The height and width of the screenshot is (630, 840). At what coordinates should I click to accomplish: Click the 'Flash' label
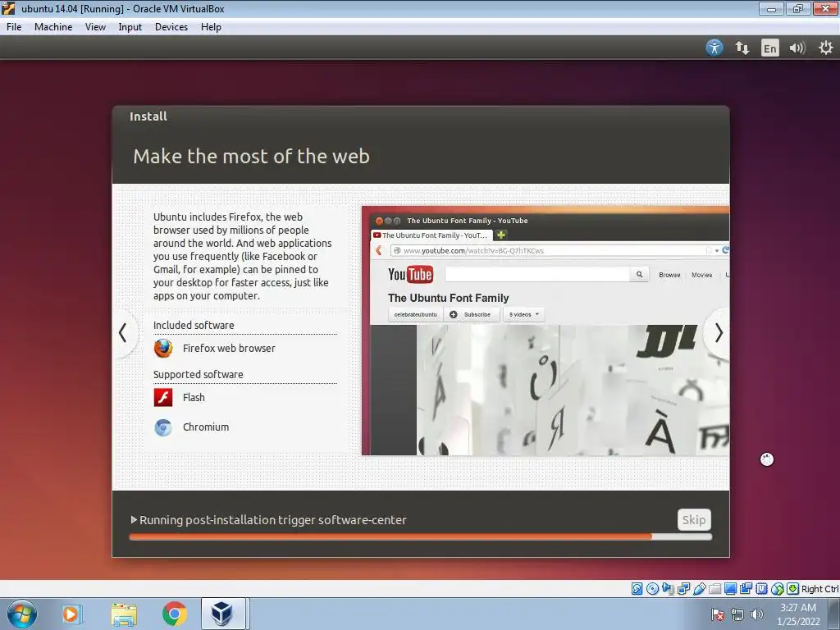(194, 398)
